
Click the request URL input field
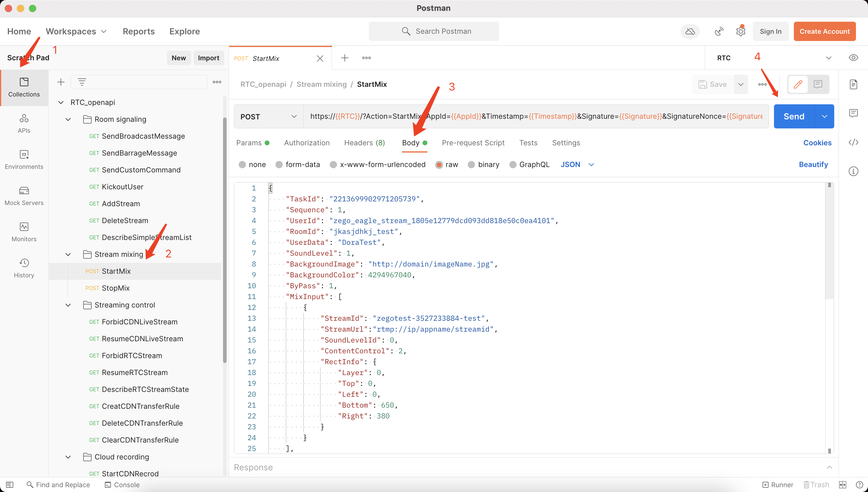coord(536,116)
